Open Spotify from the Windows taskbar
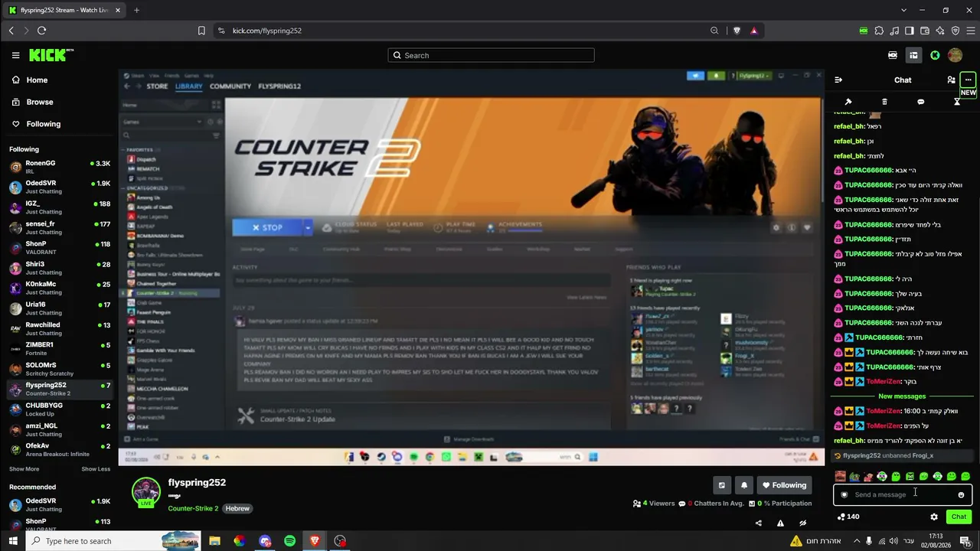Image resolution: width=980 pixels, height=551 pixels. coord(290,541)
